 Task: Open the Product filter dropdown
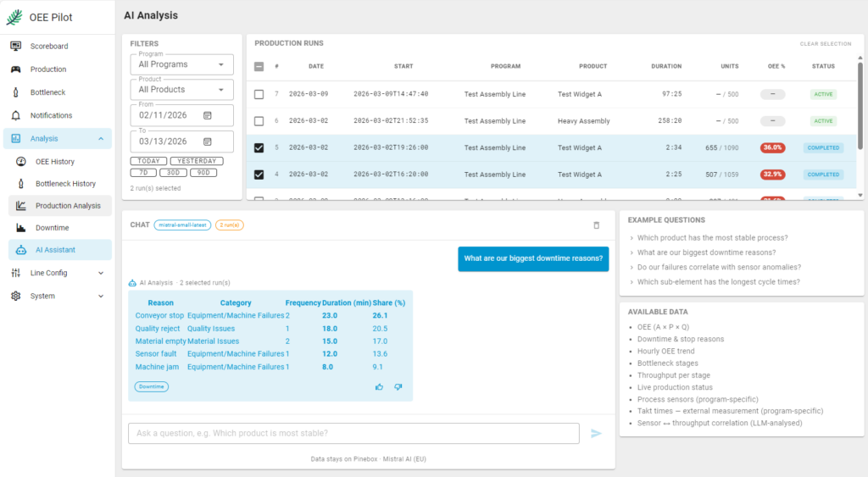pyautogui.click(x=181, y=90)
